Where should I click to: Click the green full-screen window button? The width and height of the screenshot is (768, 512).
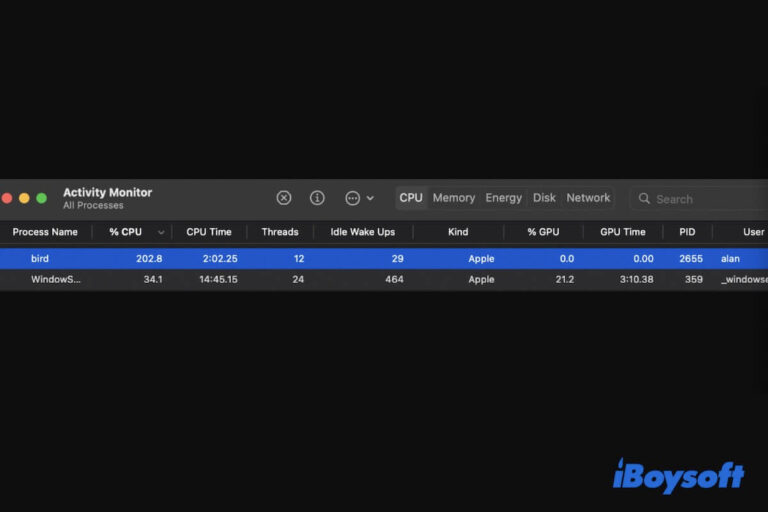pyautogui.click(x=42, y=198)
